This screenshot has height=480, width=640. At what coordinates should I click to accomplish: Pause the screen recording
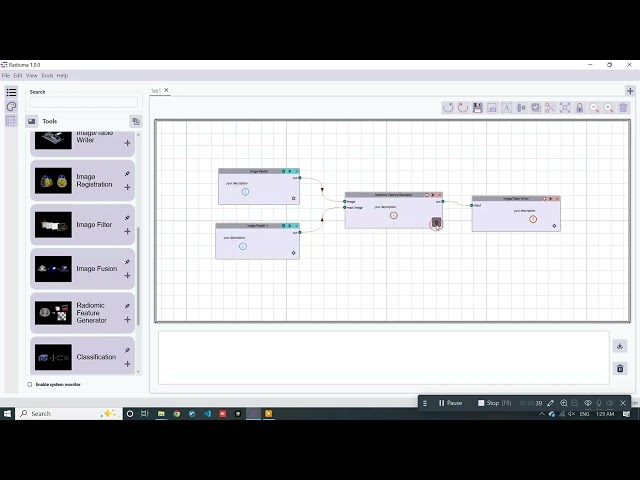pyautogui.click(x=451, y=403)
